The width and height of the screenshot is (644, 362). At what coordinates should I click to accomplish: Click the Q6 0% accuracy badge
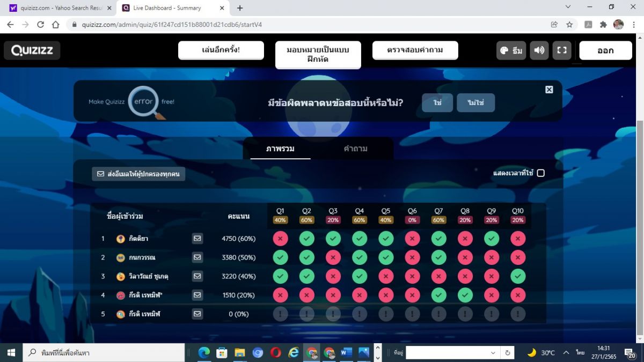point(412,220)
